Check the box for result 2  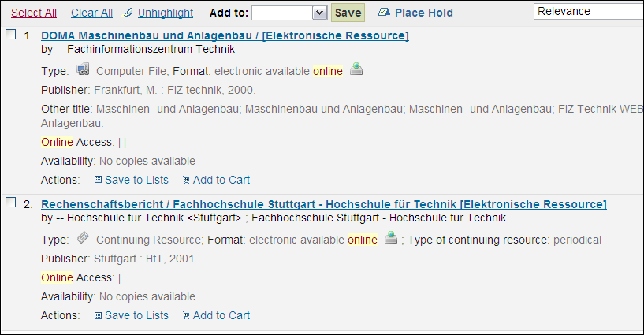pos(11,203)
